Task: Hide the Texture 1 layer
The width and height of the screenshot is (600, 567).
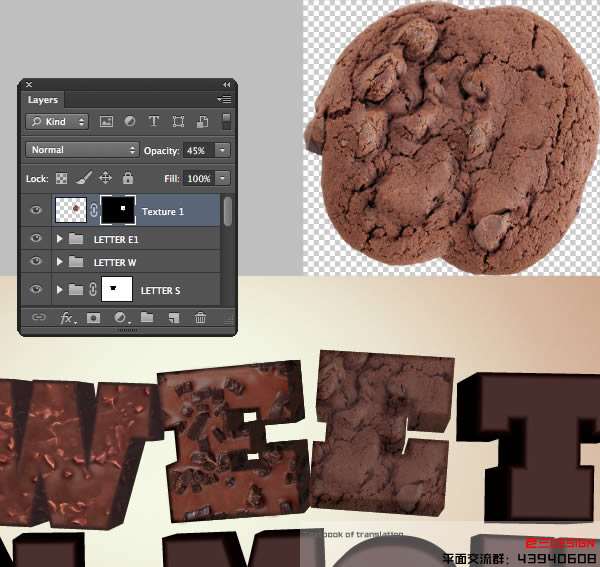Action: coord(37,211)
